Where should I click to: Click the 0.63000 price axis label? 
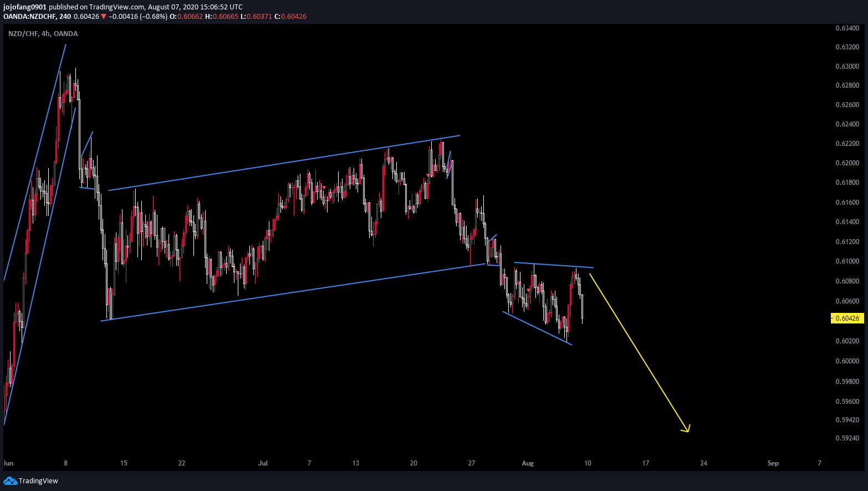[x=847, y=67]
